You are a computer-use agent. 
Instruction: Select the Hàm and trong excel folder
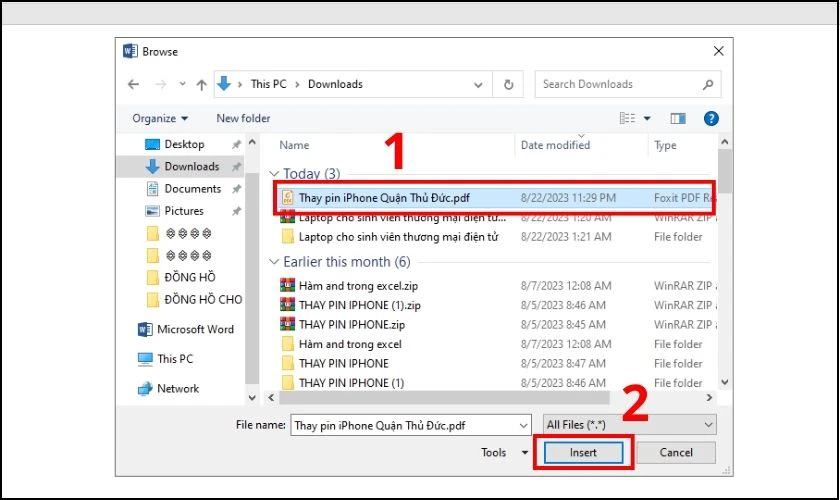tap(350, 344)
